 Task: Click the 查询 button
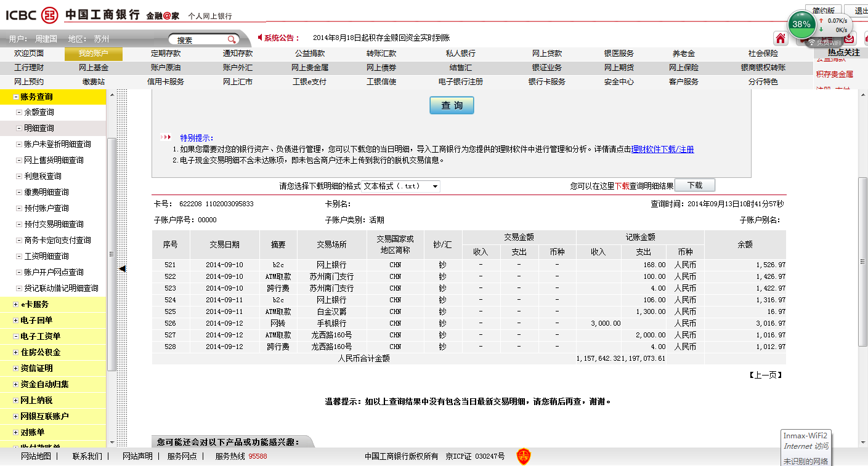point(452,106)
